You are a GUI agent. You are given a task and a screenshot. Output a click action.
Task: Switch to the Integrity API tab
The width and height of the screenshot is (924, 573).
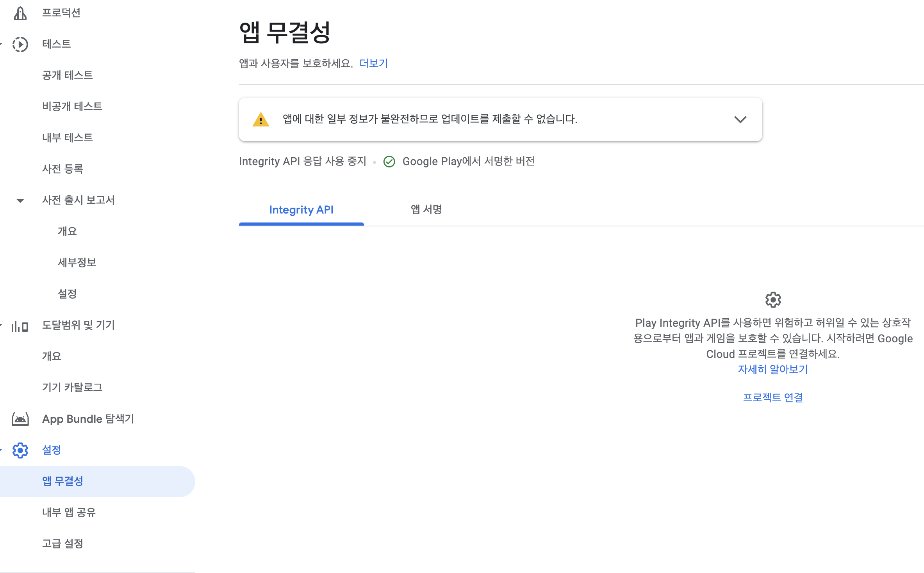tap(301, 210)
